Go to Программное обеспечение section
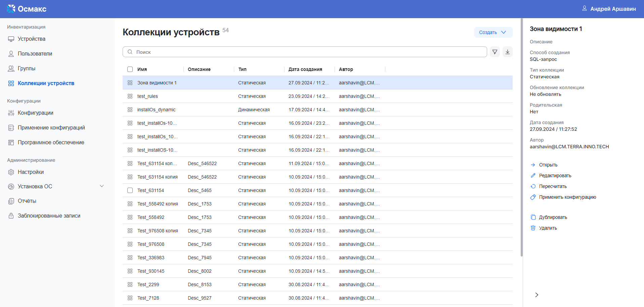 pos(51,143)
